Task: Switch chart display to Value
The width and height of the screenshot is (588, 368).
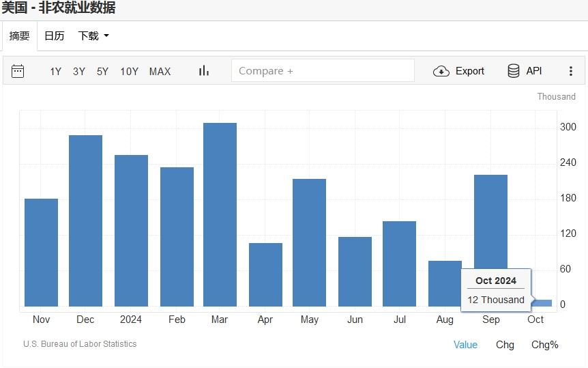Action: 465,345
